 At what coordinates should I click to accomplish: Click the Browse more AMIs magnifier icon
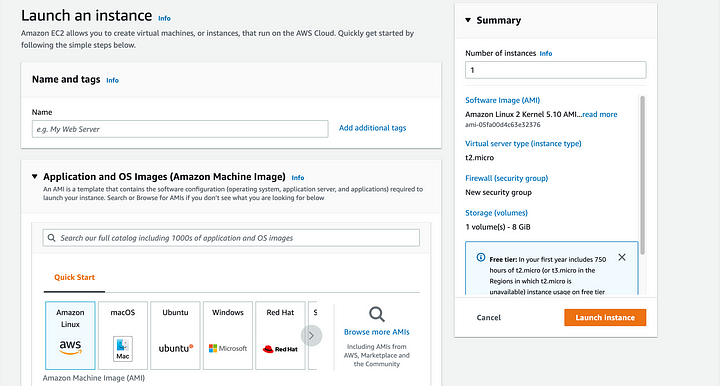pyautogui.click(x=377, y=314)
